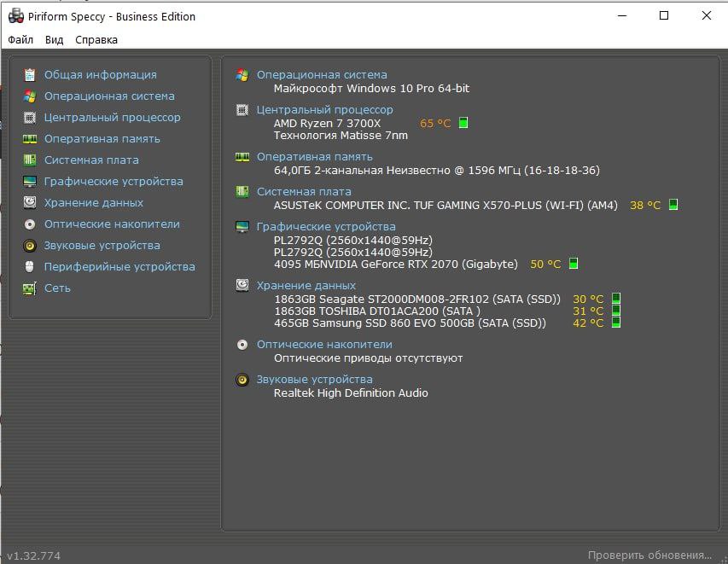Click Проверить обновления link in status bar

(649, 555)
